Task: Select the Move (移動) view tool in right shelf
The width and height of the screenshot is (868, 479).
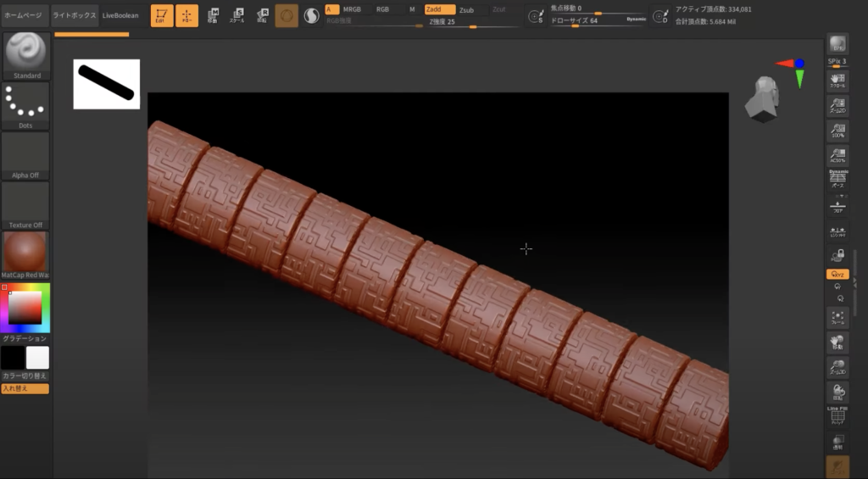Action: pyautogui.click(x=837, y=343)
